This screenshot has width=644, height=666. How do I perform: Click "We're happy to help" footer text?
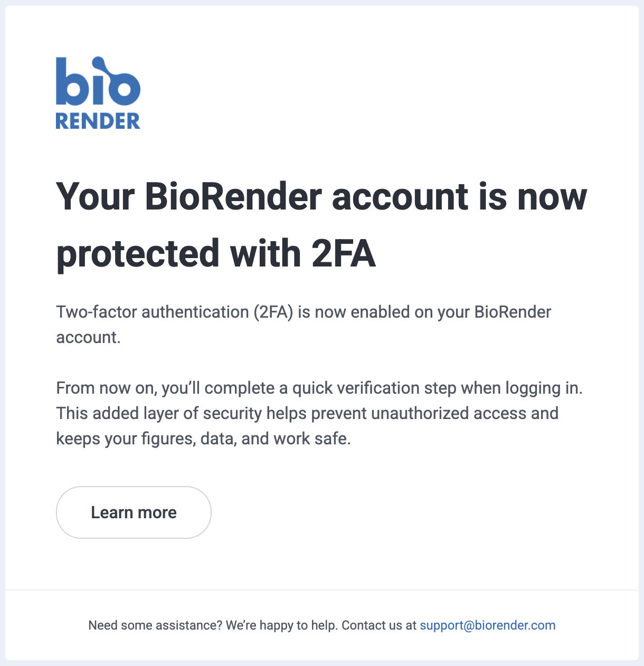pyautogui.click(x=281, y=625)
